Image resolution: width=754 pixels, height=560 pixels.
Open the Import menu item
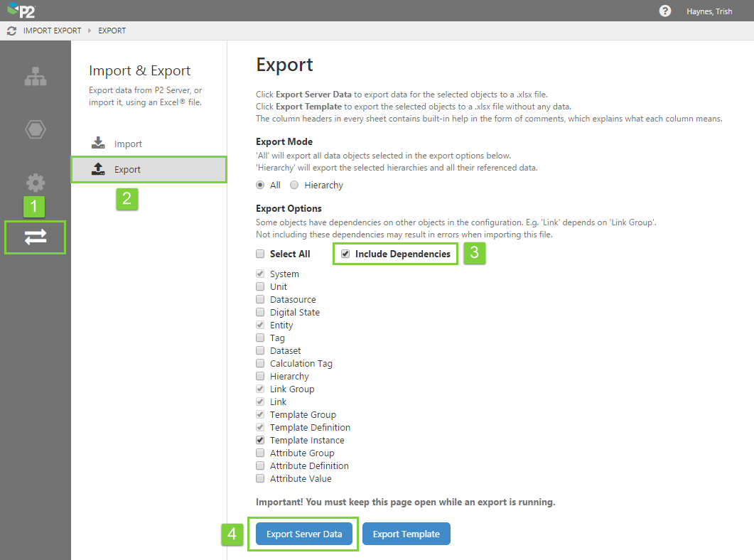pos(128,144)
